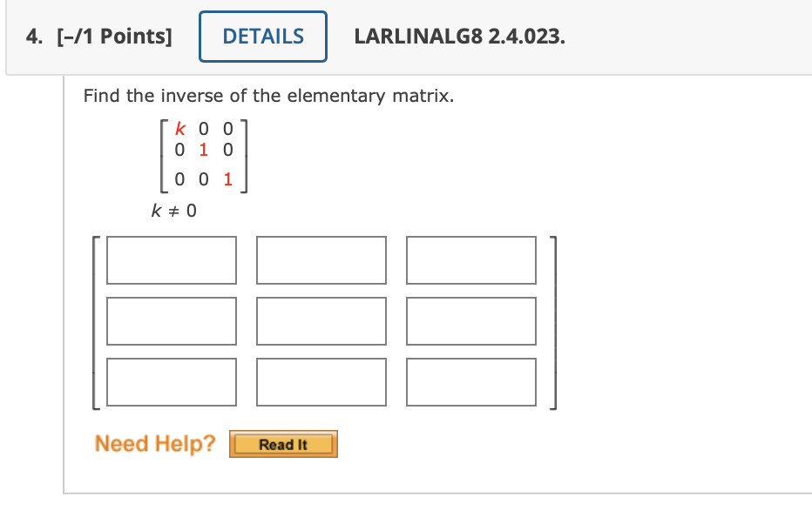Screen dimensions: 812x531
Task: Focus the row 2, column 3 answer box
Action: pos(470,321)
